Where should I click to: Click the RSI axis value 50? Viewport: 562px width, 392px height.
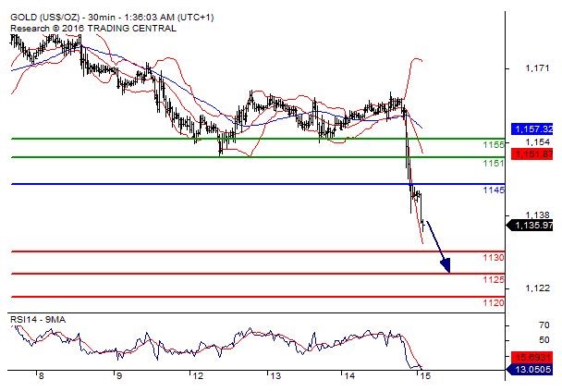pyautogui.click(x=544, y=339)
